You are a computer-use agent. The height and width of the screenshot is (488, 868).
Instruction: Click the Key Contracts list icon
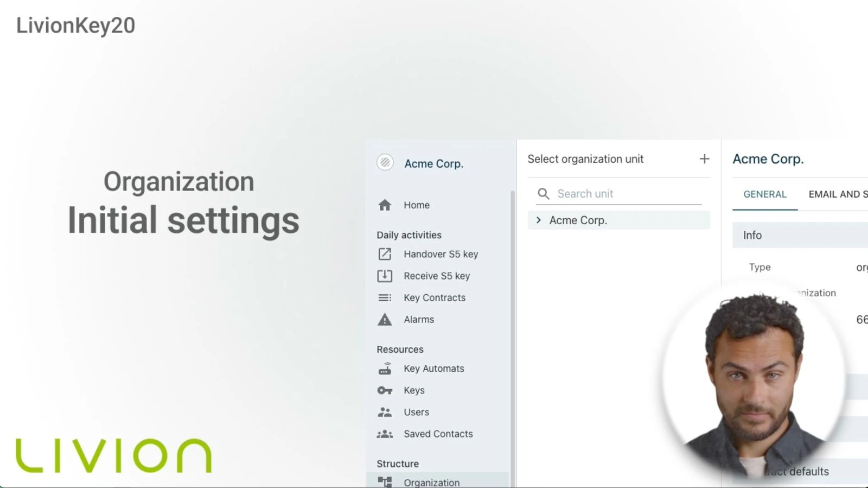tap(385, 297)
